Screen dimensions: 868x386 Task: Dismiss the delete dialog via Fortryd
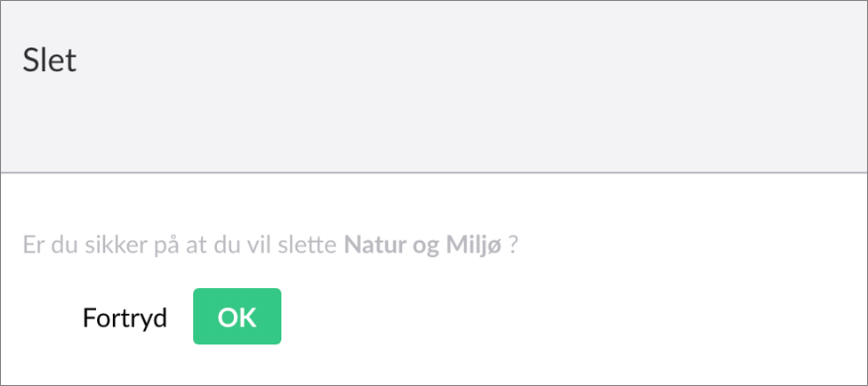(x=125, y=318)
